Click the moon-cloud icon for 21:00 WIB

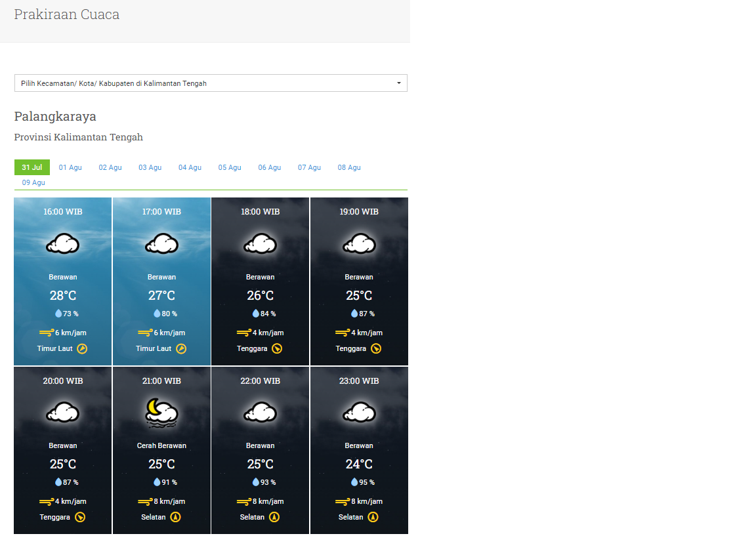point(161,413)
